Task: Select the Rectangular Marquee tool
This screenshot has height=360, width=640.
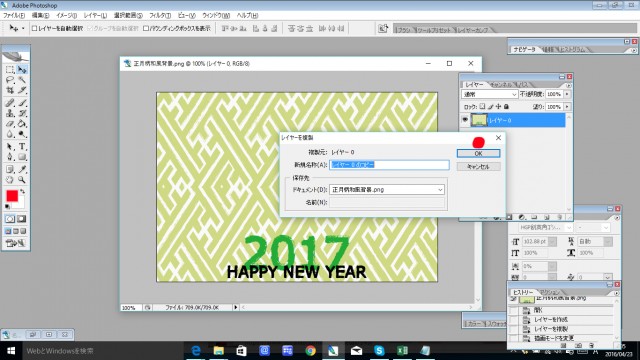Action: [x=10, y=70]
